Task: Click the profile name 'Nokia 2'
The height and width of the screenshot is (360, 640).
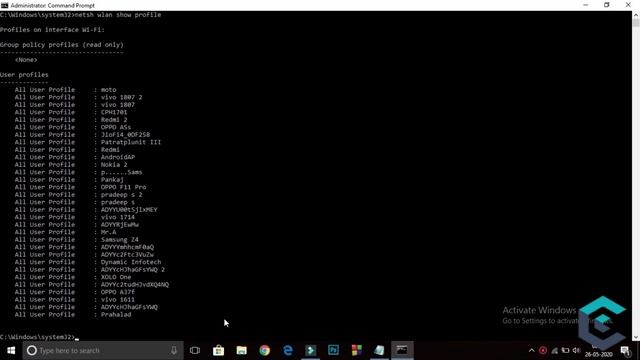Action: 114,164
